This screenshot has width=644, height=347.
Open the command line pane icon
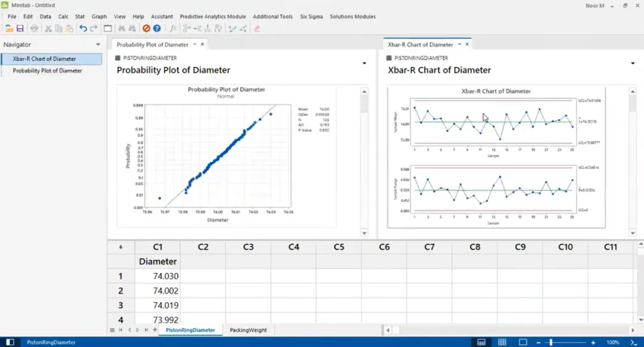point(633,342)
